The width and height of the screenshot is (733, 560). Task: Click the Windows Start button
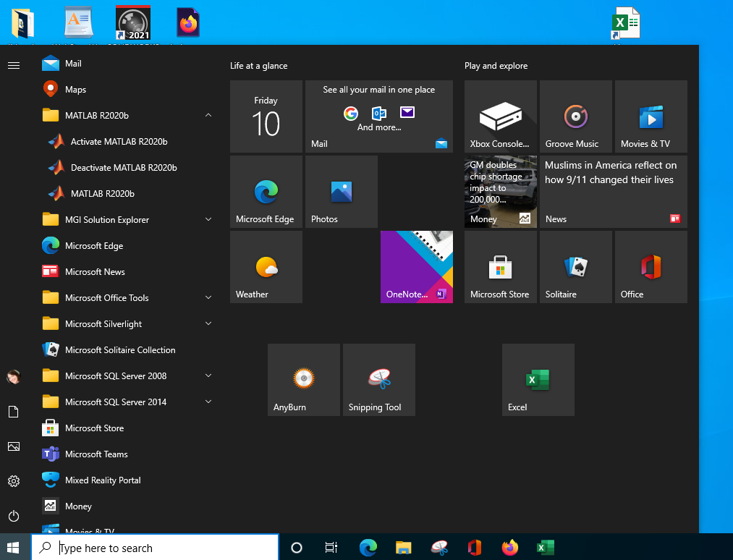click(13, 548)
